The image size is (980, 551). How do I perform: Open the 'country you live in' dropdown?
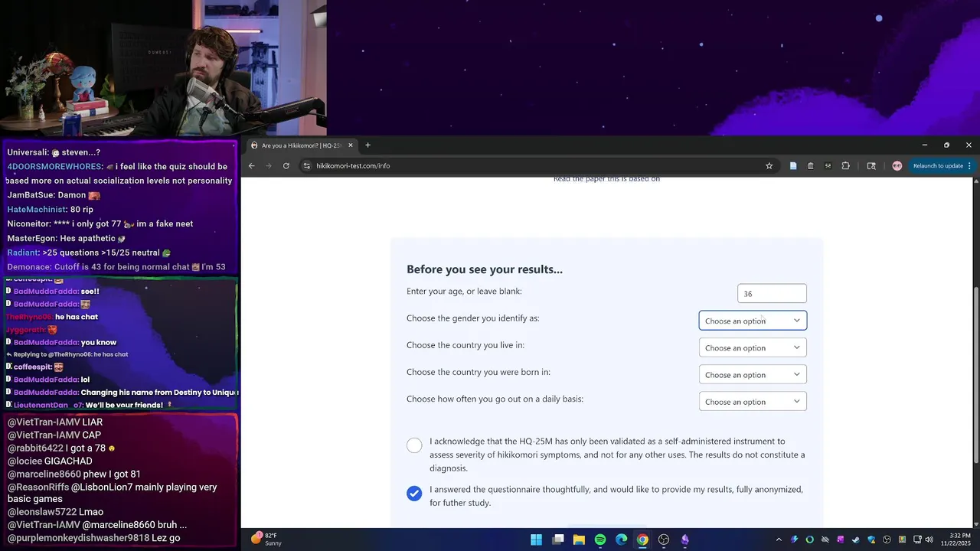click(753, 347)
